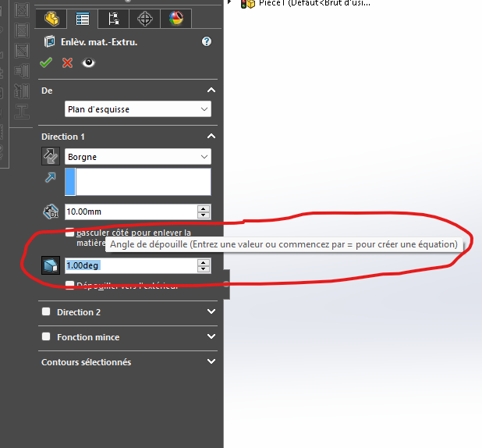Cancel the feature with the red X

click(67, 63)
